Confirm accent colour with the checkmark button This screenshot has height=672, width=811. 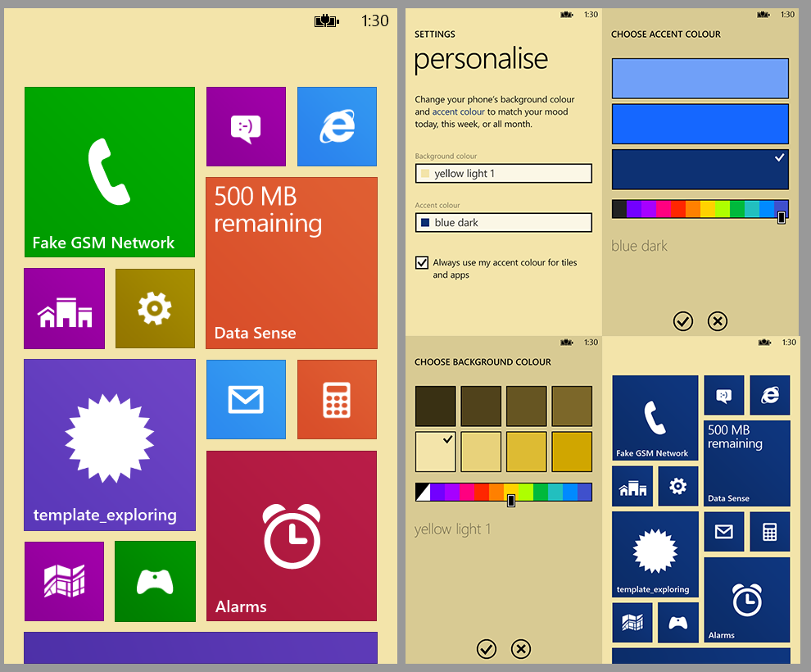(683, 321)
